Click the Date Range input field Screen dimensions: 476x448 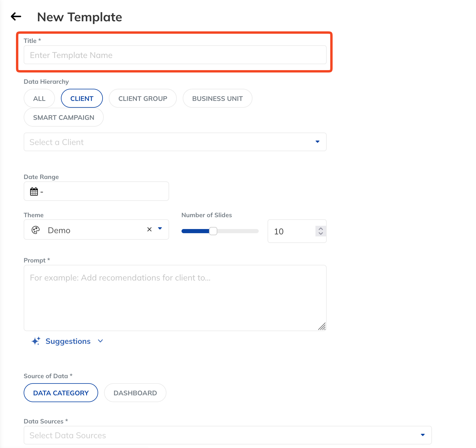tap(96, 191)
